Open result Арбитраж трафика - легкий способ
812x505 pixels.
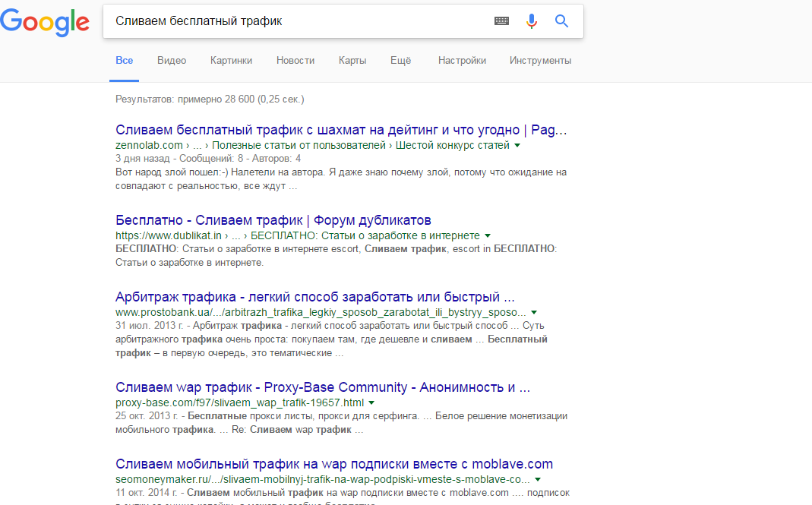coord(315,297)
